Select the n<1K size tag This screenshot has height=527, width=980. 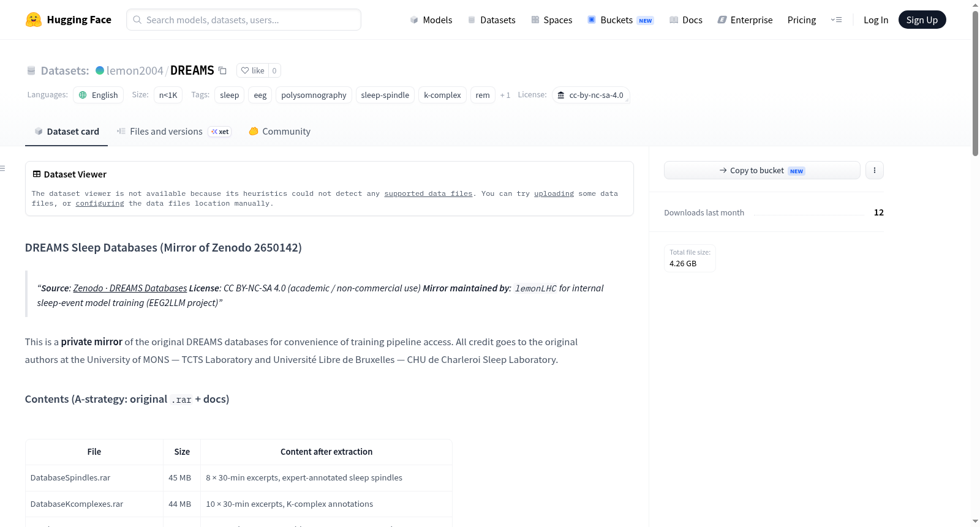click(x=168, y=95)
